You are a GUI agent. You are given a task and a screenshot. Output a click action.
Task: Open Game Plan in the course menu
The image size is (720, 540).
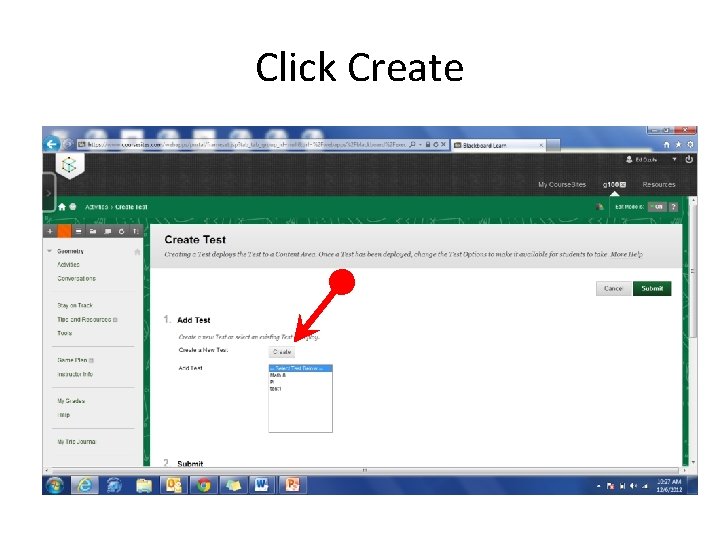pyautogui.click(x=72, y=360)
